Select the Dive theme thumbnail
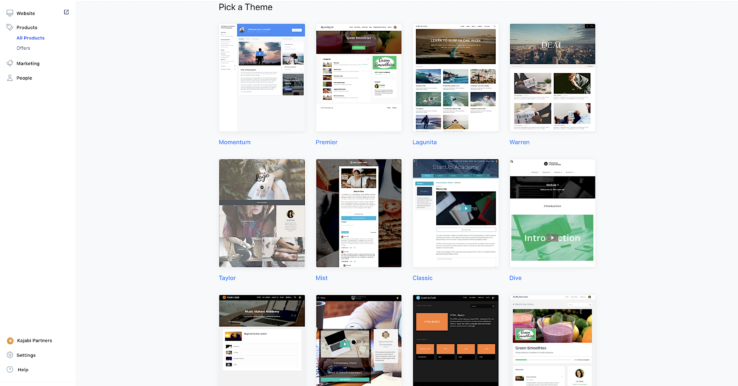 point(553,213)
